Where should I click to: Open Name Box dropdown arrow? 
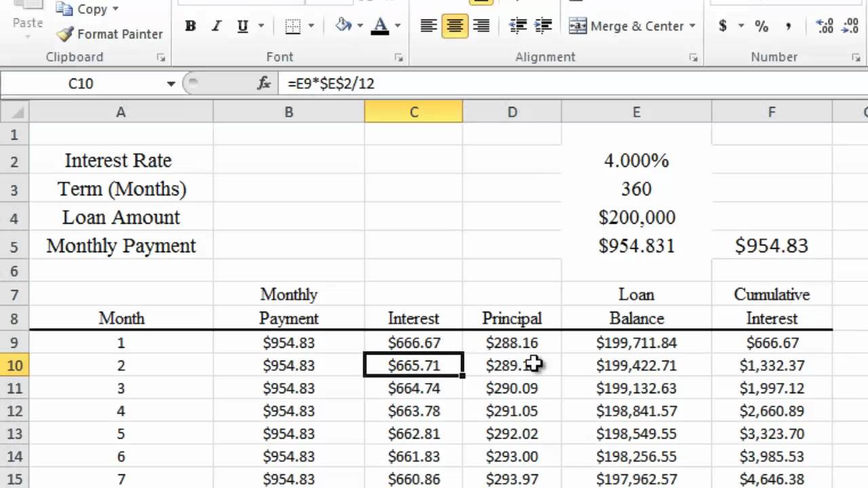click(x=171, y=84)
